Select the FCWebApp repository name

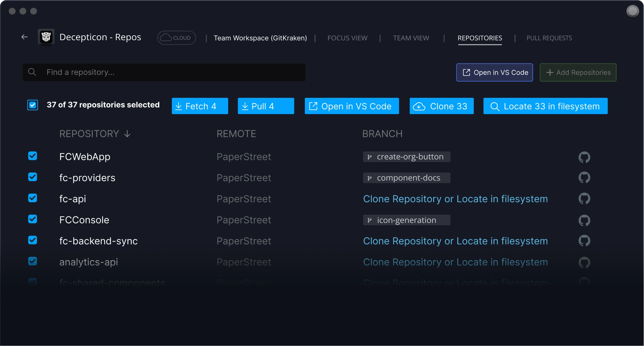[x=85, y=157]
